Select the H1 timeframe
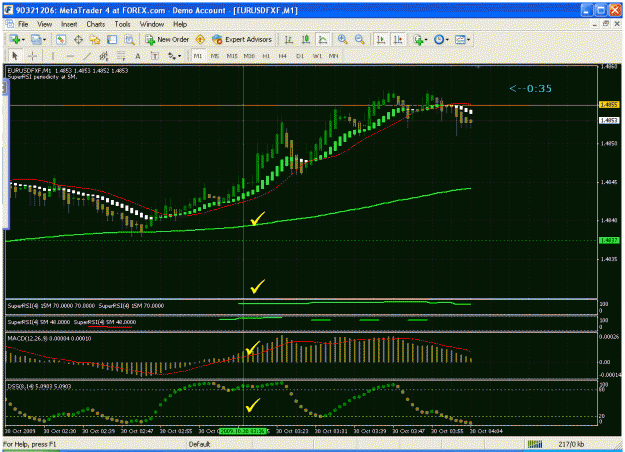This screenshot has height=452, width=625. [266, 56]
